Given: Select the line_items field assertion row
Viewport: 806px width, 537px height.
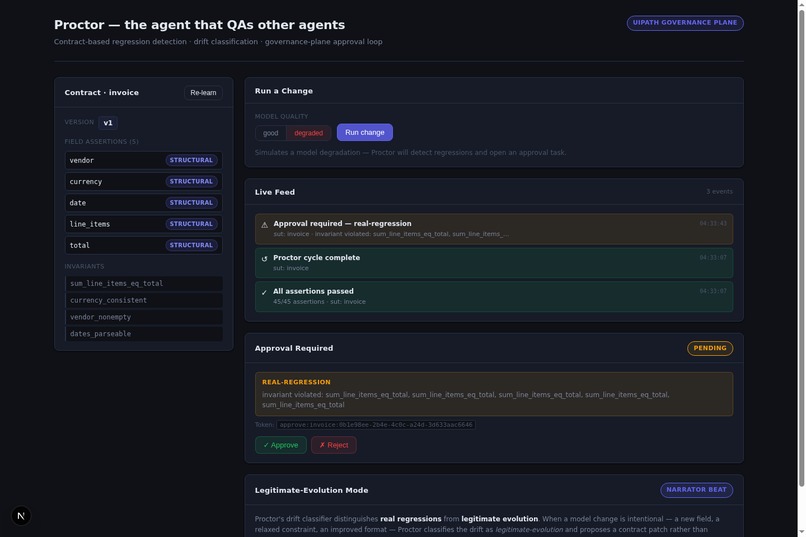Looking at the screenshot, I should pyautogui.click(x=143, y=224).
